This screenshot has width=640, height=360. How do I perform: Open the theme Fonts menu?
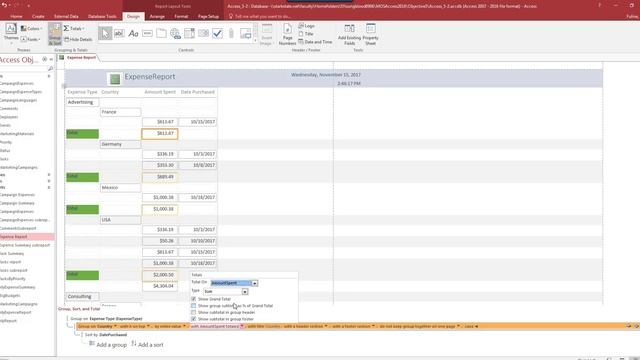(x=31, y=39)
